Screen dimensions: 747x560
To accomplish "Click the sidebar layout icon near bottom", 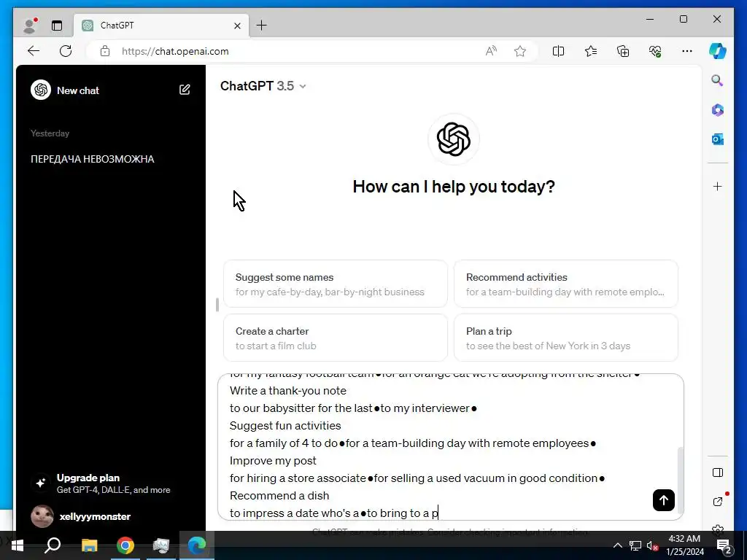I will click(x=718, y=472).
